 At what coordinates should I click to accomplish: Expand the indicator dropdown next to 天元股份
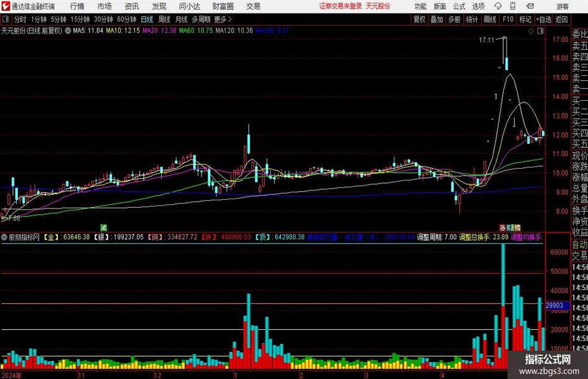coord(68,30)
